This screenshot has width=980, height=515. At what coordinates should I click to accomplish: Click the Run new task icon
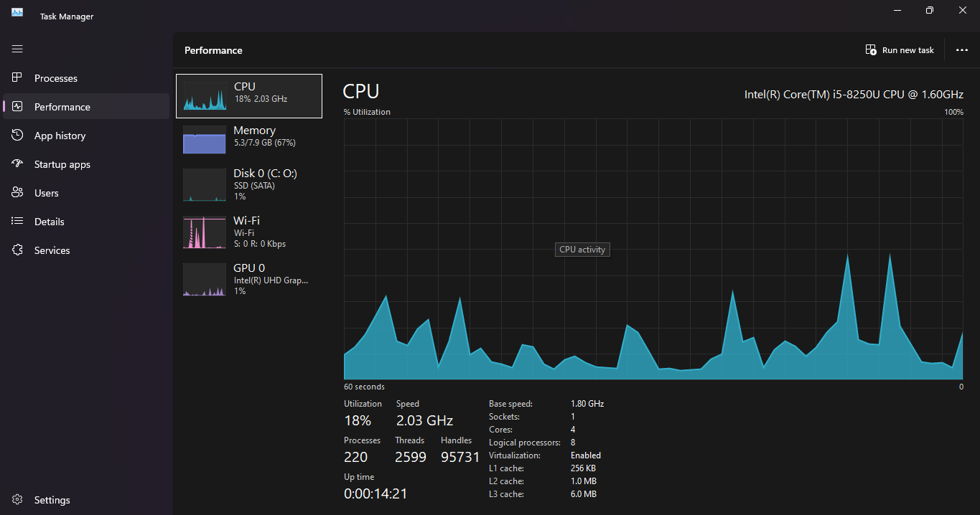(871, 50)
